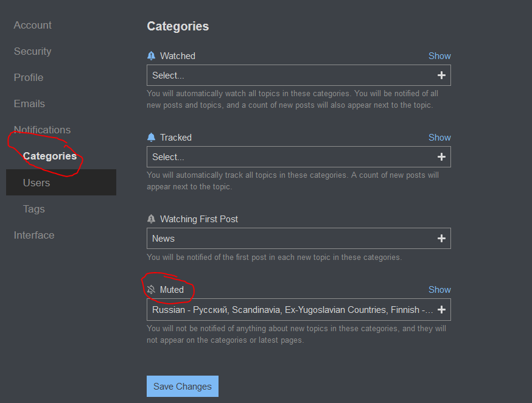Show the Watched categories link

tap(439, 55)
